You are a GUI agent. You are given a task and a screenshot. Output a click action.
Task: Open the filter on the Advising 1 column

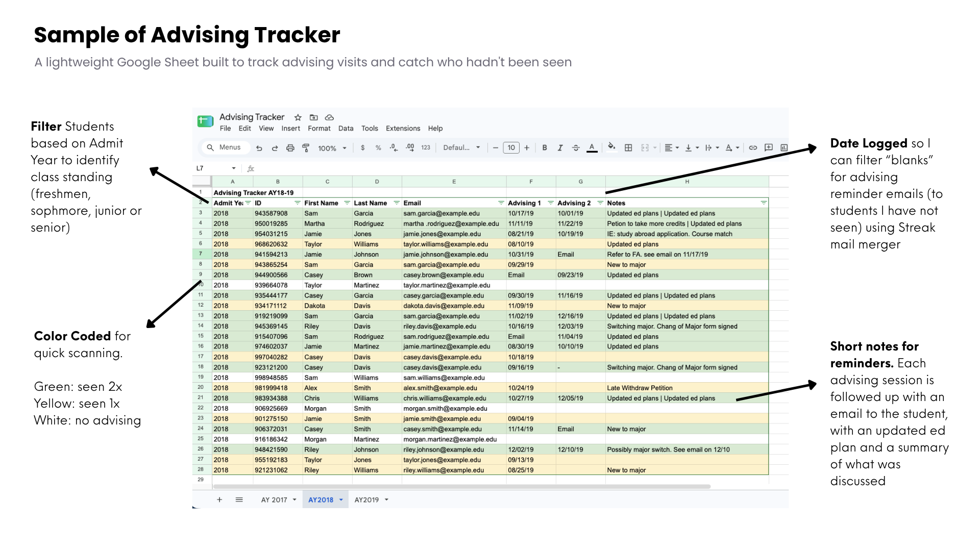(x=551, y=203)
